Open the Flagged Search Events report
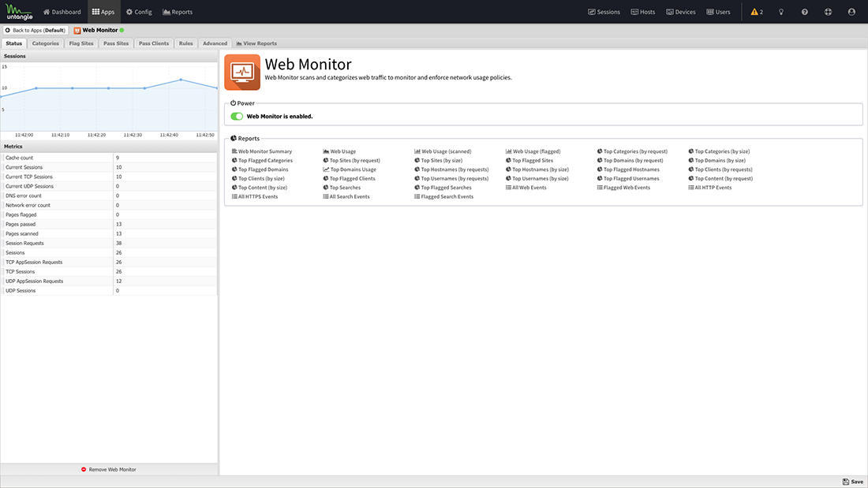The height and width of the screenshot is (488, 868). pos(444,197)
